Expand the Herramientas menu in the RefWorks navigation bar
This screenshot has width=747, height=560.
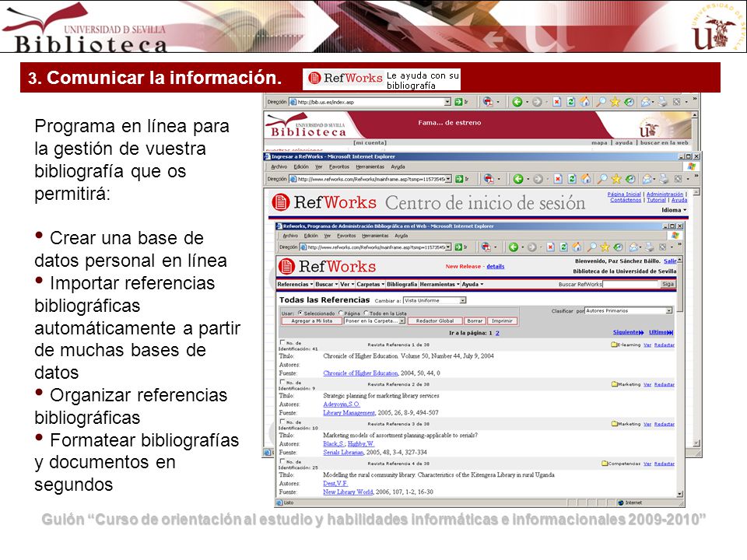(440, 285)
